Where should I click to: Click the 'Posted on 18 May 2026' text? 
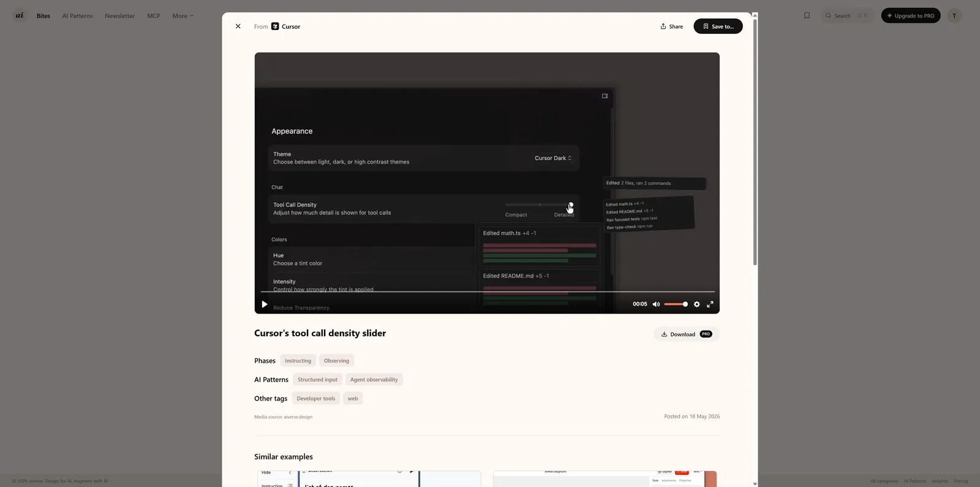(x=692, y=417)
